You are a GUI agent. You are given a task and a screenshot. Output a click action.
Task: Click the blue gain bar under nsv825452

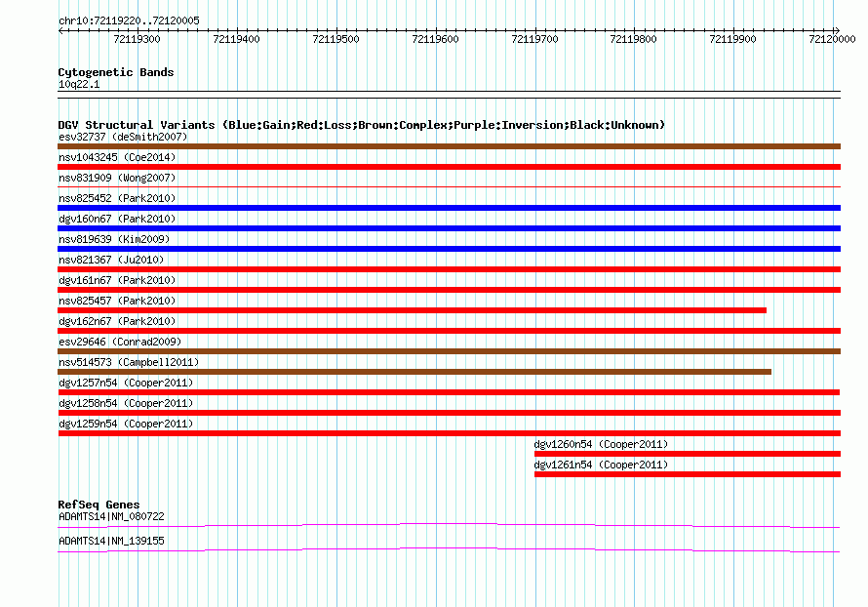click(449, 208)
